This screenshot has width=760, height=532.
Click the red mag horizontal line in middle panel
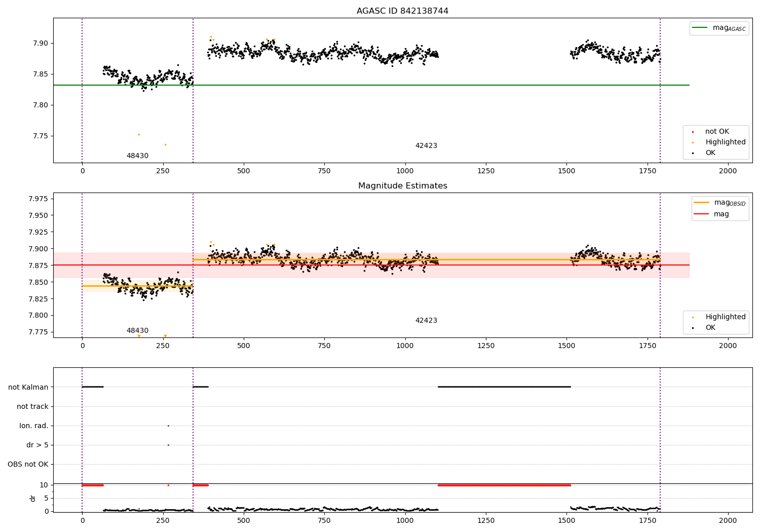[371, 265]
